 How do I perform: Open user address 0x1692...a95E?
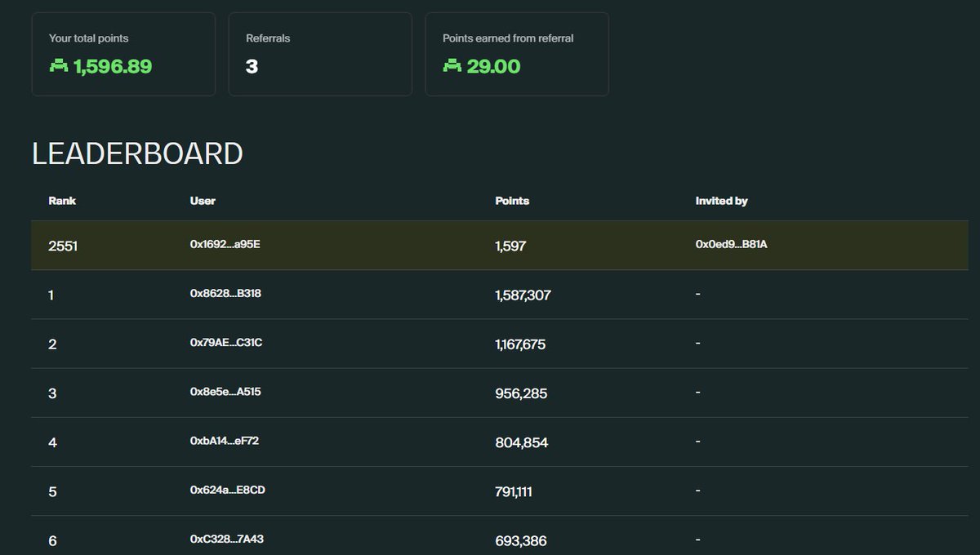(225, 244)
